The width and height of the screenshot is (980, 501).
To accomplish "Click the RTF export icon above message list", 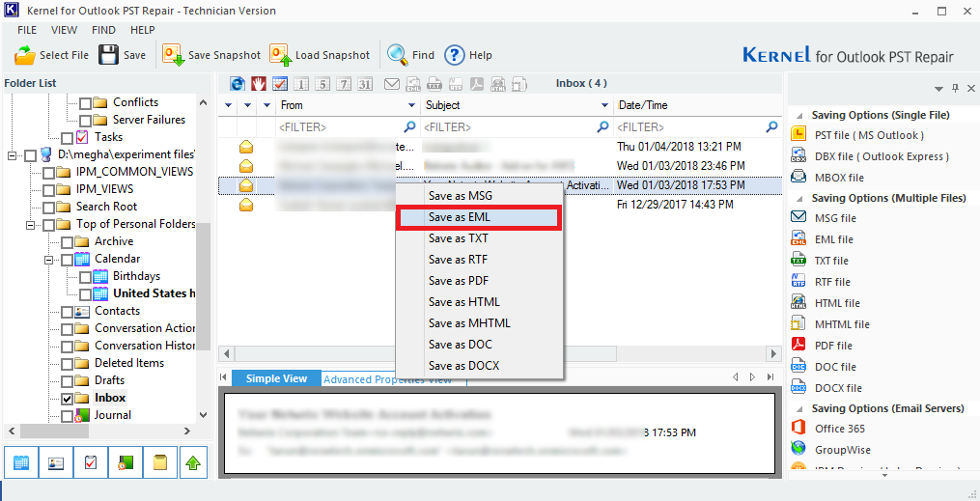I will 456,84.
